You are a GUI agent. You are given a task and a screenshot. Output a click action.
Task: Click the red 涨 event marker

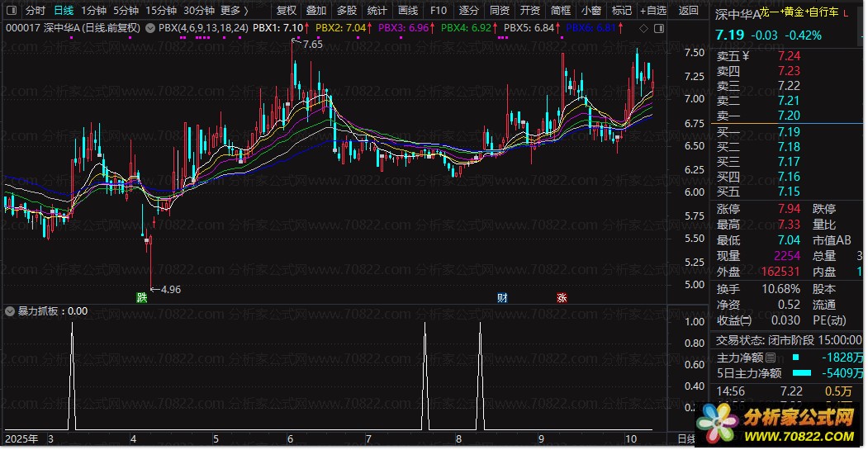[x=562, y=298]
